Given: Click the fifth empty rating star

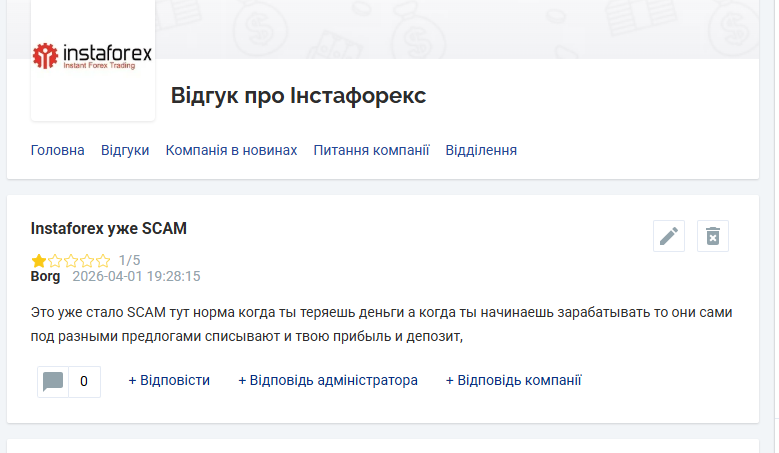Looking at the screenshot, I should click(103, 260).
